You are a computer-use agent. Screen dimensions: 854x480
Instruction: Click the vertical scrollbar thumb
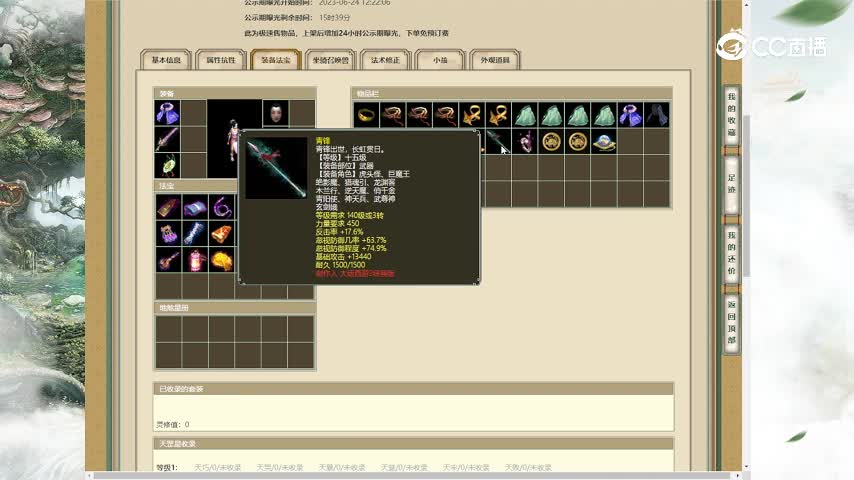tap(746, 196)
